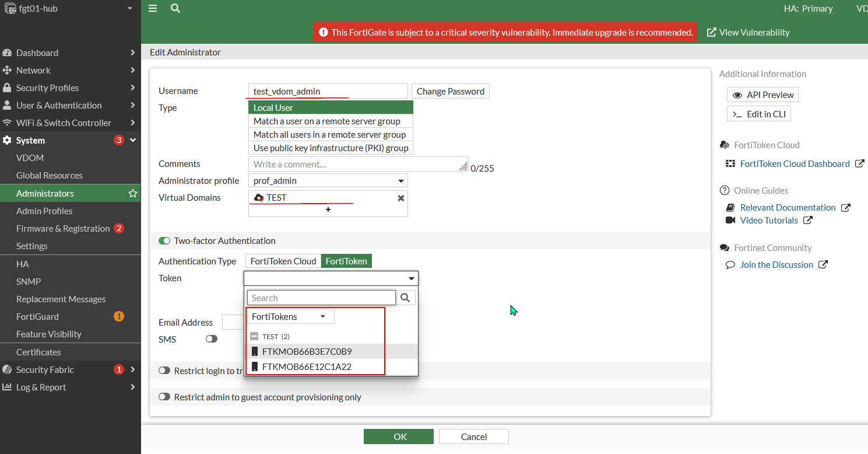Click the token Search input field
Screen dimensions: 868x454
pos(322,298)
